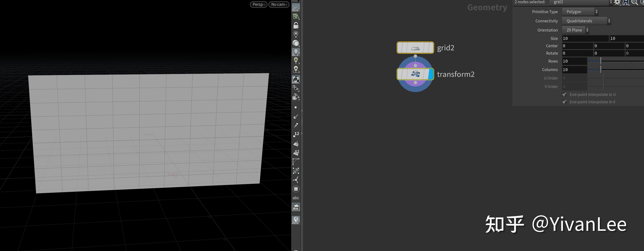
Task: Toggle the point numbers display icon
Action: 296,134
